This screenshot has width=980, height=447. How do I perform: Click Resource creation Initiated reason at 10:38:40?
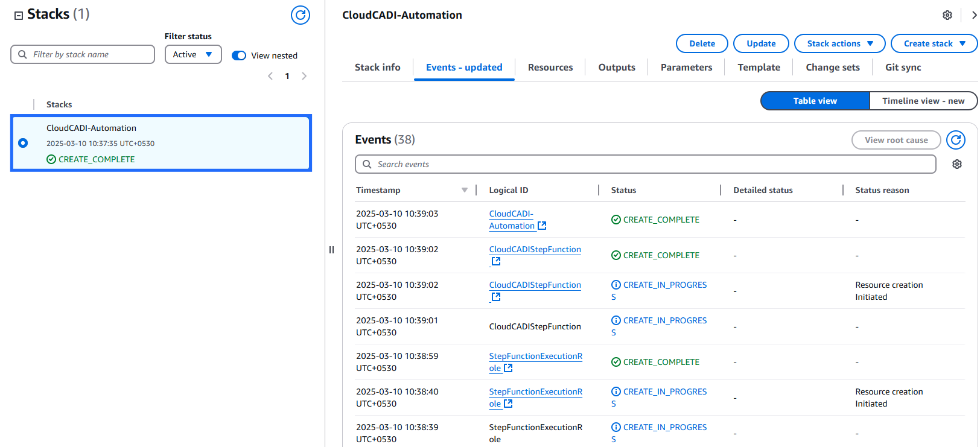[889, 398]
